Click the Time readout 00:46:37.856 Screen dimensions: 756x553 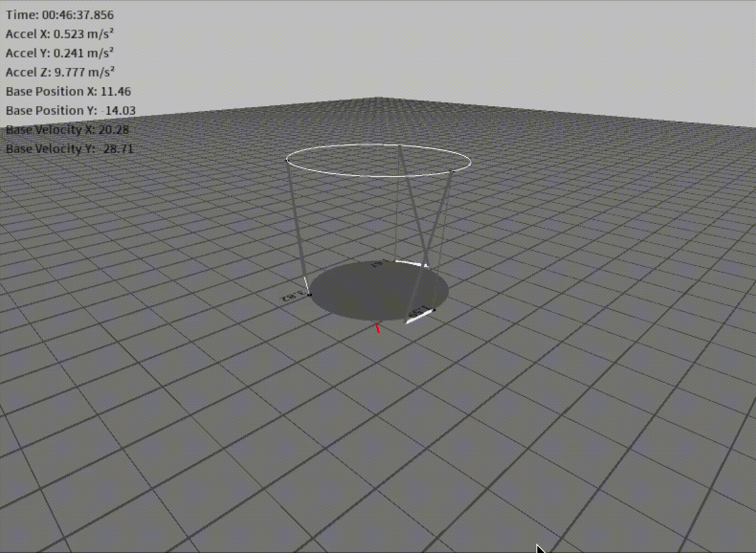[x=60, y=15]
